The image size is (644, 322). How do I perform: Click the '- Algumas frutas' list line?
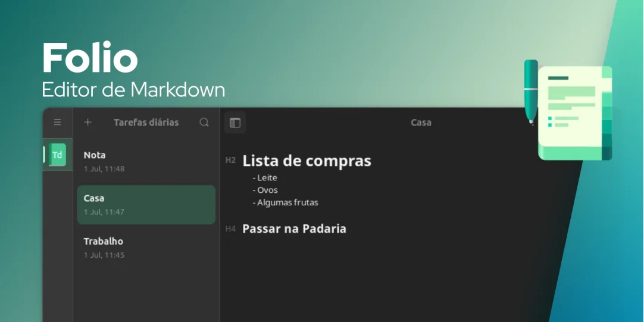(286, 202)
